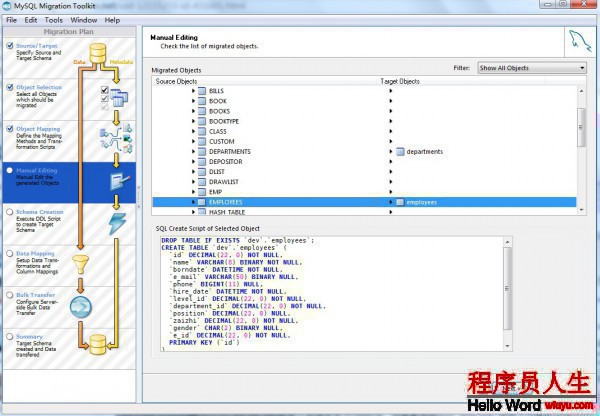Click the Schema Creation step indicator circle
This screenshot has width=600, height=416.
(10, 212)
